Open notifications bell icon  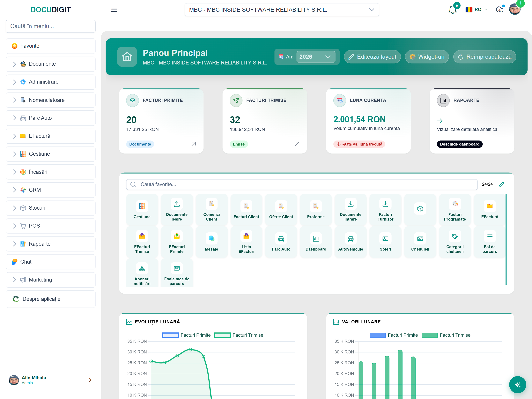click(452, 10)
